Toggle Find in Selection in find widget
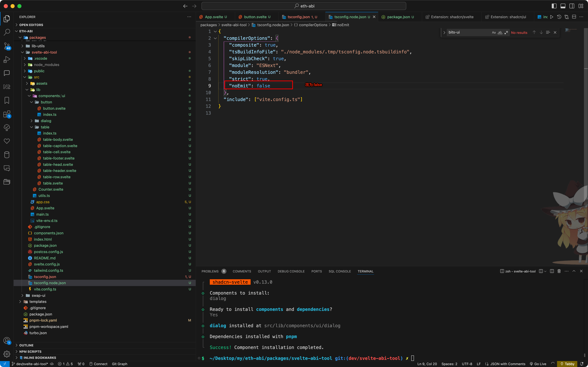Image resolution: width=588 pixels, height=367 pixels. (x=548, y=32)
